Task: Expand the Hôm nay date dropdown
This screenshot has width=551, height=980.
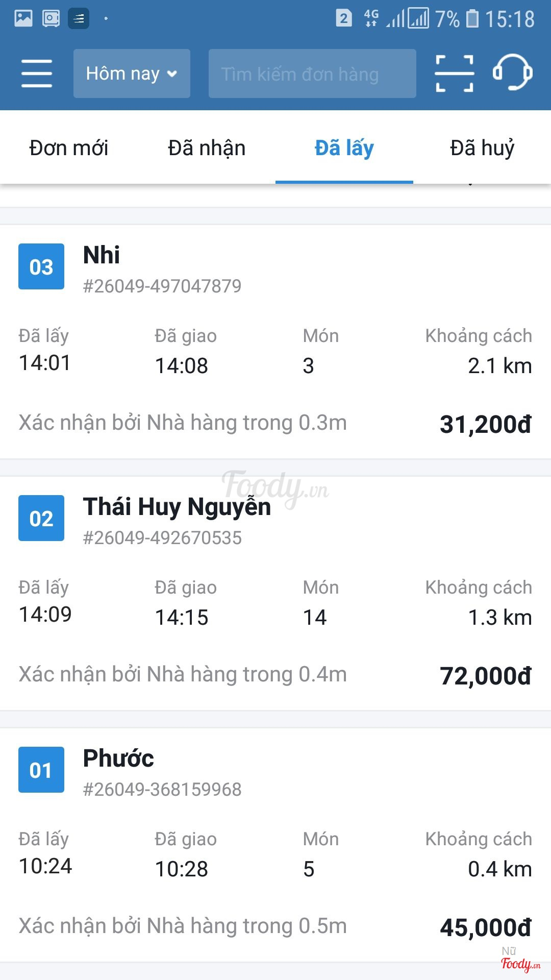Action: pyautogui.click(x=132, y=73)
